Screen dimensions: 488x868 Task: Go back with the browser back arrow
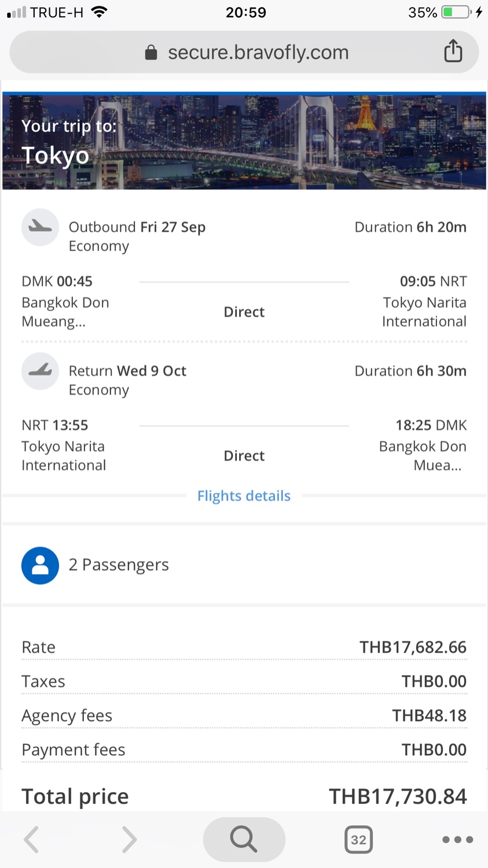pos(32,839)
